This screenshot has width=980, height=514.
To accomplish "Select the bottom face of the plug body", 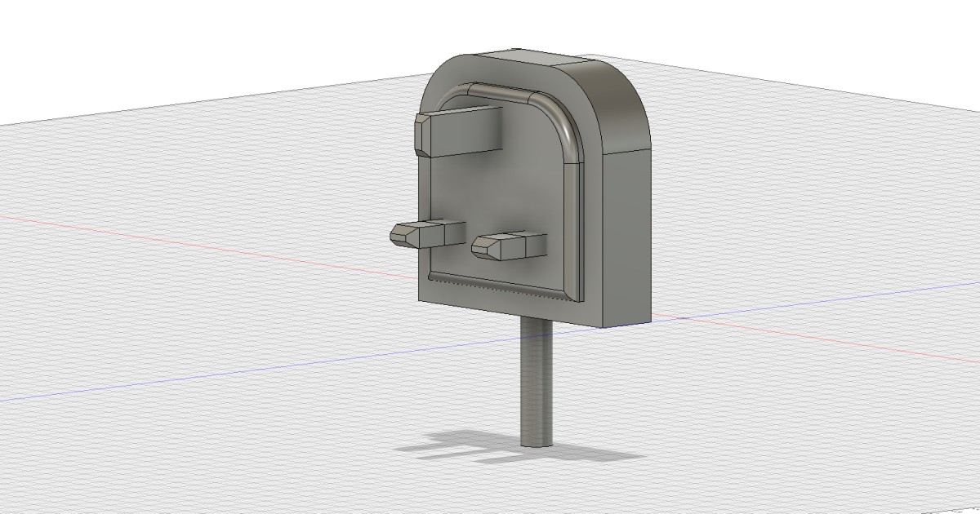I will [572, 318].
